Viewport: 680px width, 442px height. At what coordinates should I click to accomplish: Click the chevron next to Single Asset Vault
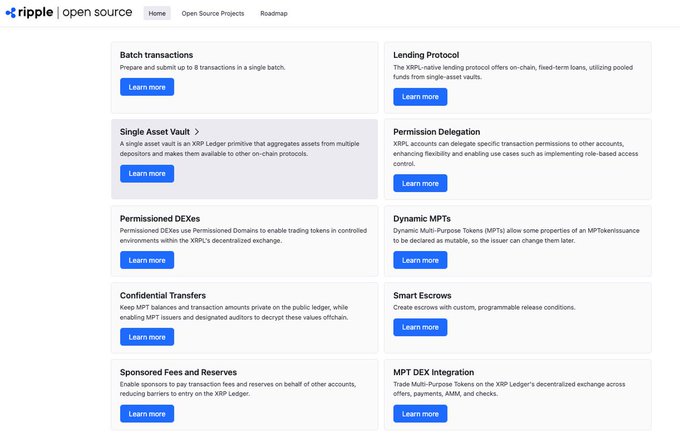197,132
